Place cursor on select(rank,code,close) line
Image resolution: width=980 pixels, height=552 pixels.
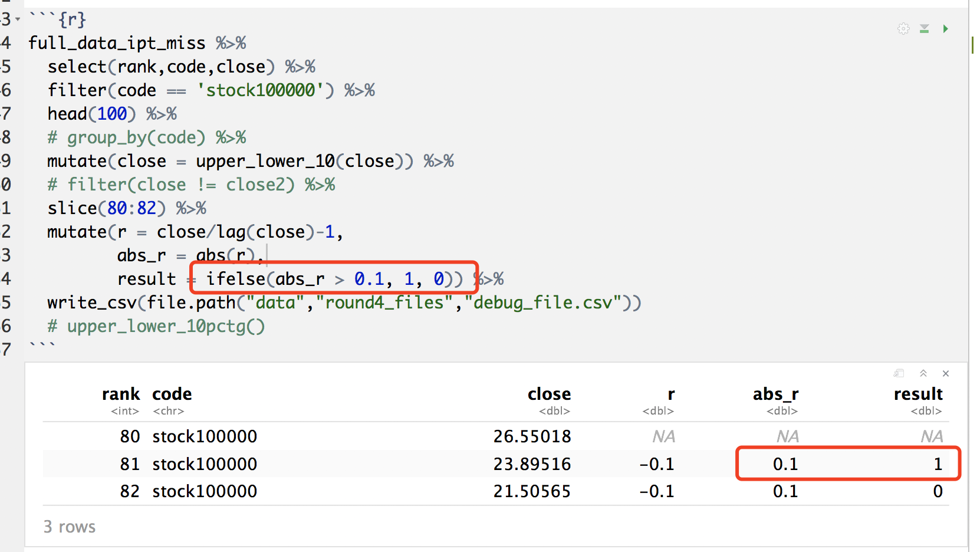click(182, 67)
